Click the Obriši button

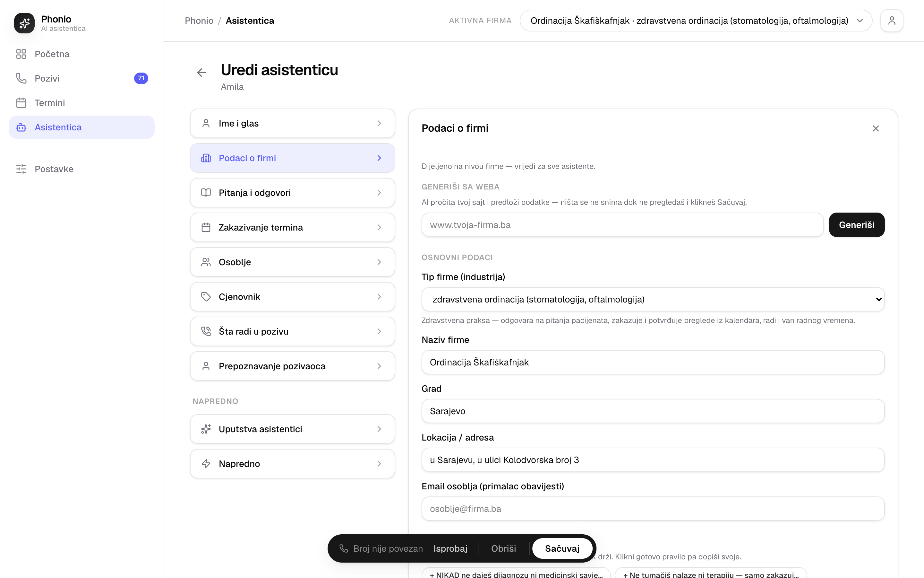[503, 548]
